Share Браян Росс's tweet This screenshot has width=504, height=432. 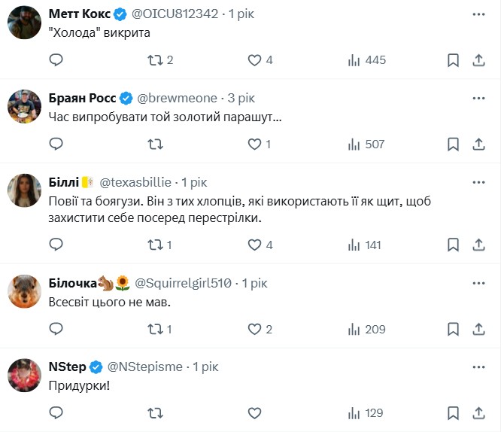click(x=478, y=144)
